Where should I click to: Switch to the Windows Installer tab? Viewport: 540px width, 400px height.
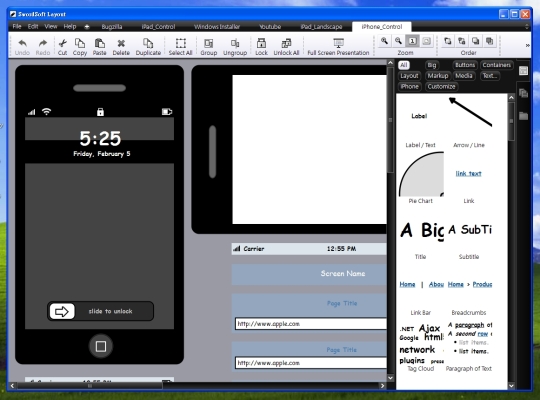point(217,27)
